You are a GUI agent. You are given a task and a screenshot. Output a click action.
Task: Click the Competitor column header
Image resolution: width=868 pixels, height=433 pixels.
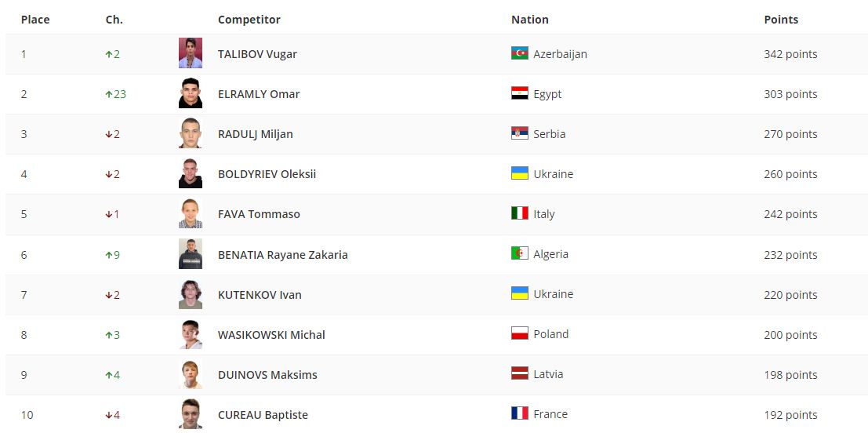249,20
